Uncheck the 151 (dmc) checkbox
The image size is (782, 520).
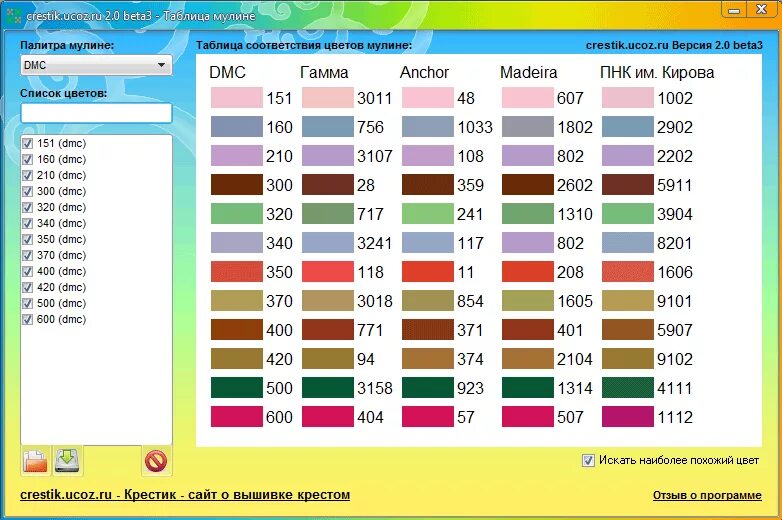(27, 144)
